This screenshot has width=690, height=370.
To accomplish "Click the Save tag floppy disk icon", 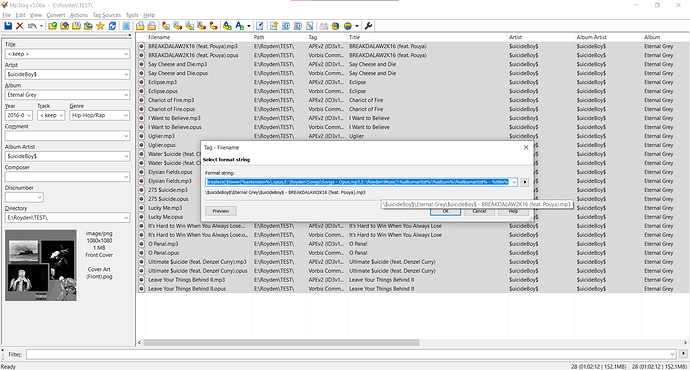I will [8, 26].
